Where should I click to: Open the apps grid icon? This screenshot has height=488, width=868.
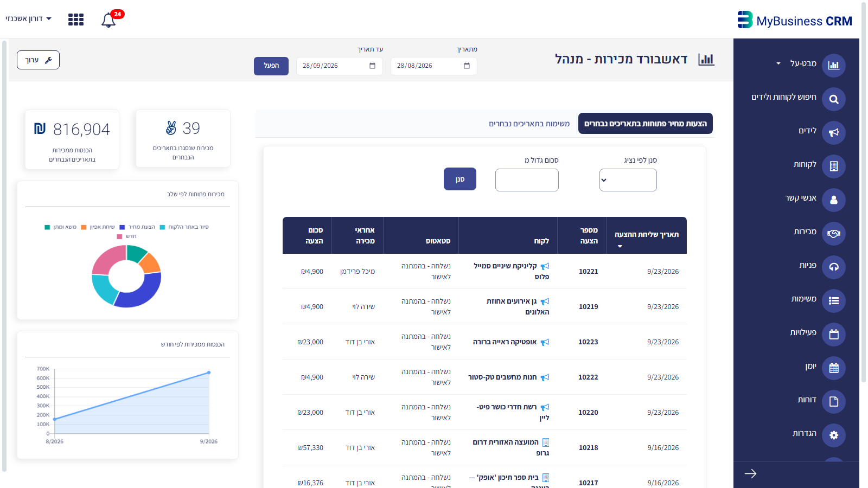[x=76, y=20]
